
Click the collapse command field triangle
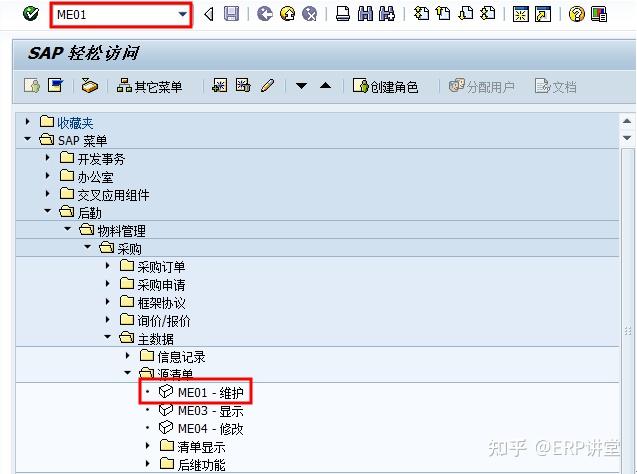coord(209,15)
